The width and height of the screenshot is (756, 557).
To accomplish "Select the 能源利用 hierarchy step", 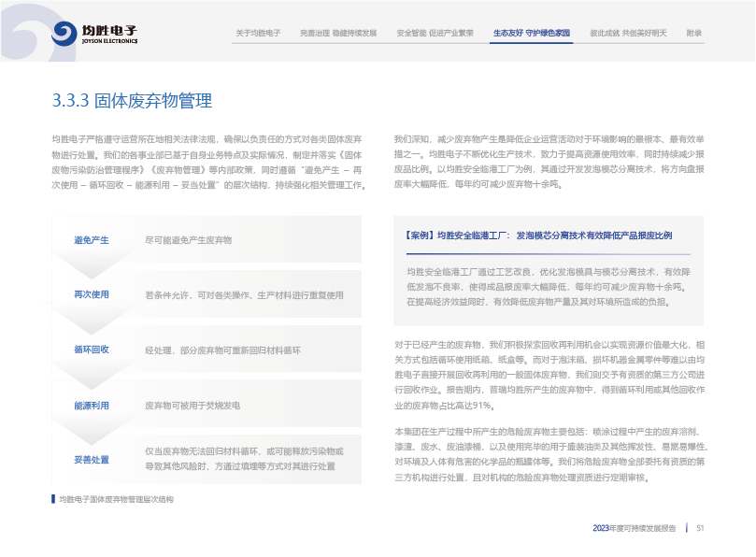I will click(92, 406).
